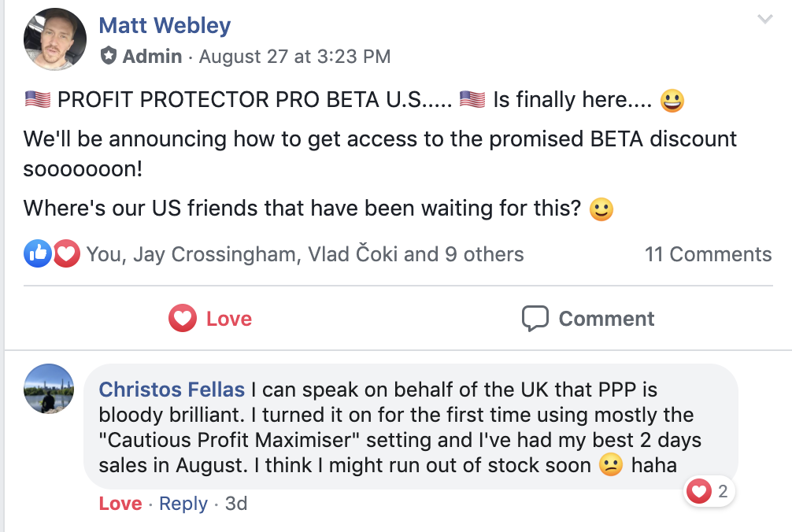Open Matt Webley's profile

pos(164,25)
